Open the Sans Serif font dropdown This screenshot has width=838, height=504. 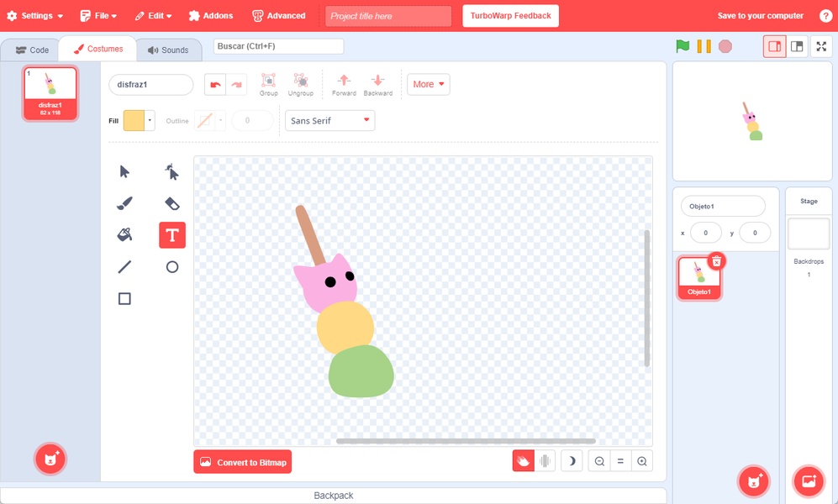[329, 121]
